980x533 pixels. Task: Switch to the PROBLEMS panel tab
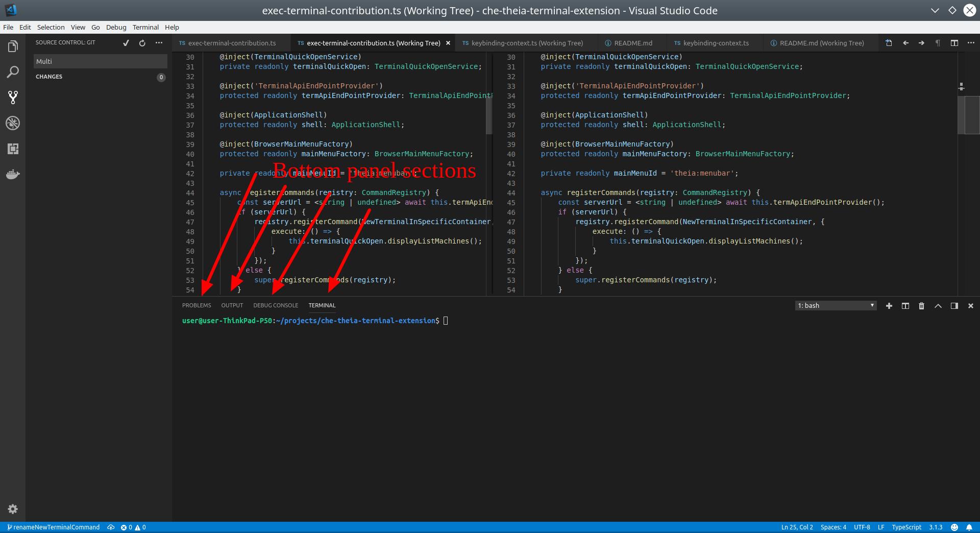[x=197, y=305]
